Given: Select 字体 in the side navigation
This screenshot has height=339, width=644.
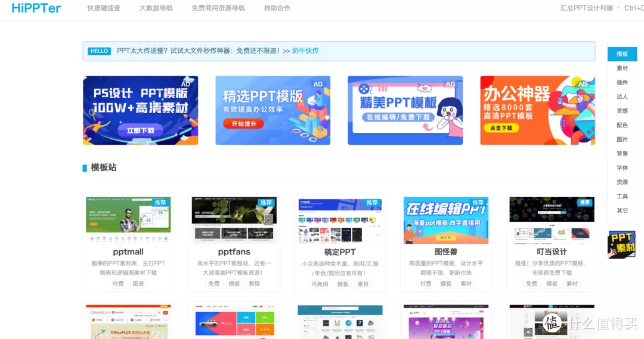Looking at the screenshot, I should (x=622, y=168).
